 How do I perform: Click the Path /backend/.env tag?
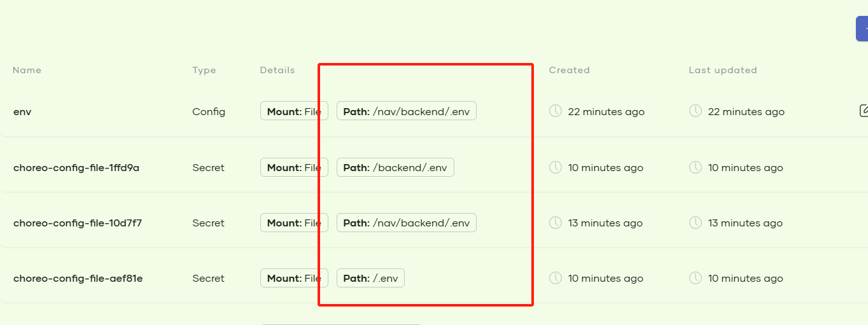point(395,167)
